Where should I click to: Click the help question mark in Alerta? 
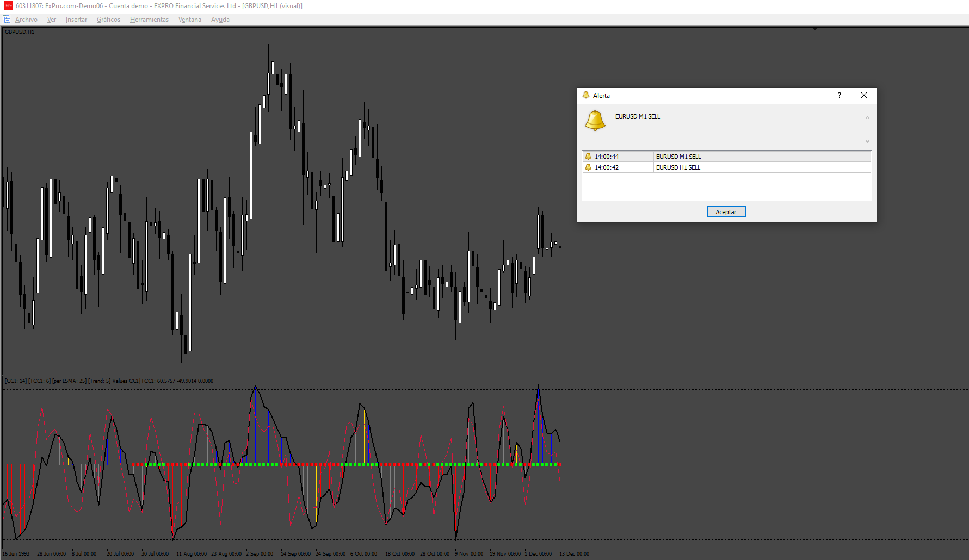pos(840,95)
